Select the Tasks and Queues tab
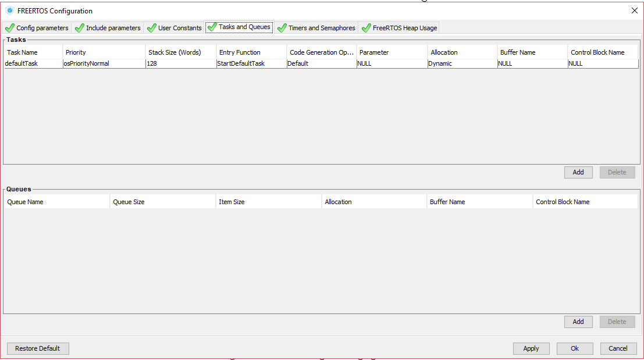The height and width of the screenshot is (360, 644). 239,27
